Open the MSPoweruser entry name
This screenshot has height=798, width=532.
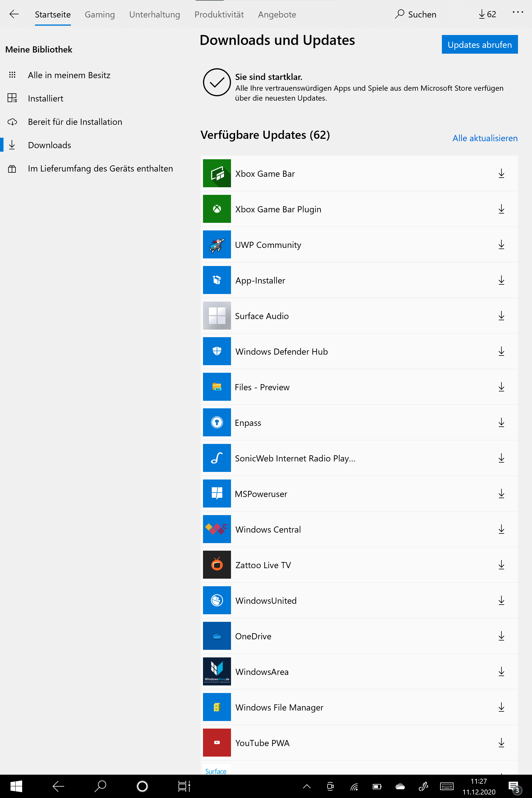[x=261, y=494]
